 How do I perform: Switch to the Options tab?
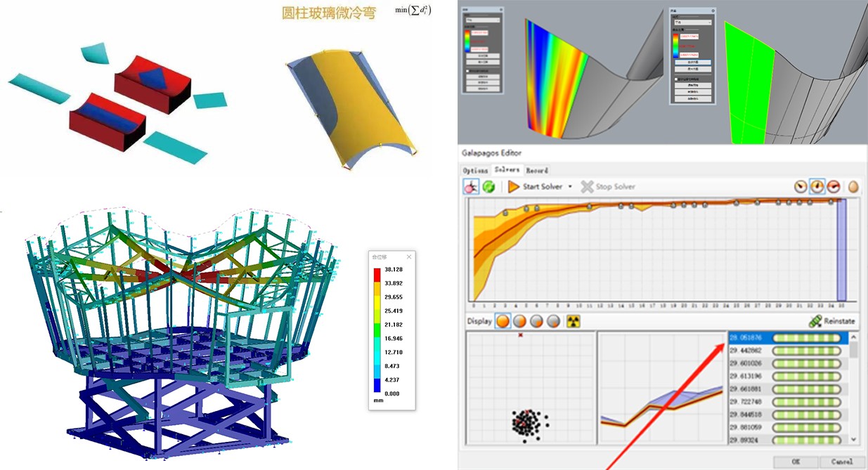474,171
